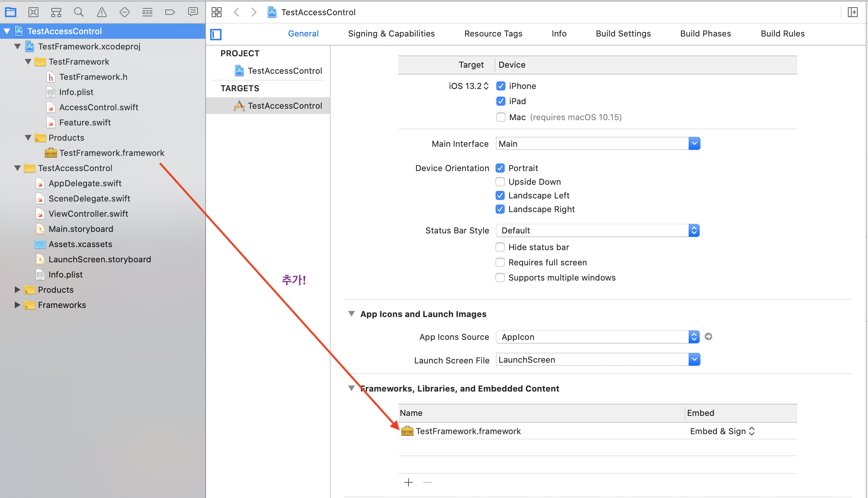Change the Embed & Sign stepper
This screenshot has height=498, width=868.
pos(751,431)
